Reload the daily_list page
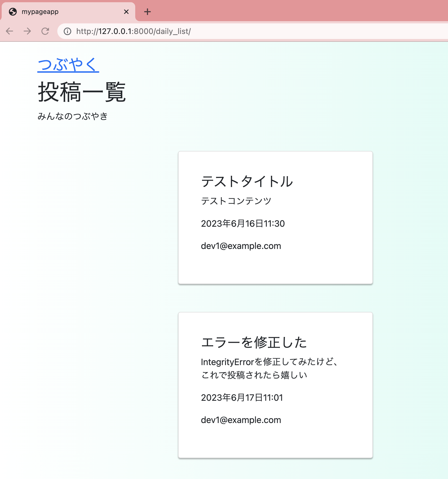The width and height of the screenshot is (448, 479). (45, 31)
